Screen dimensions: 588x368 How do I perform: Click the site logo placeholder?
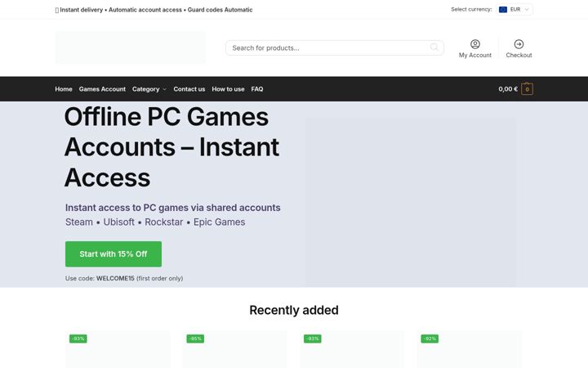click(130, 47)
